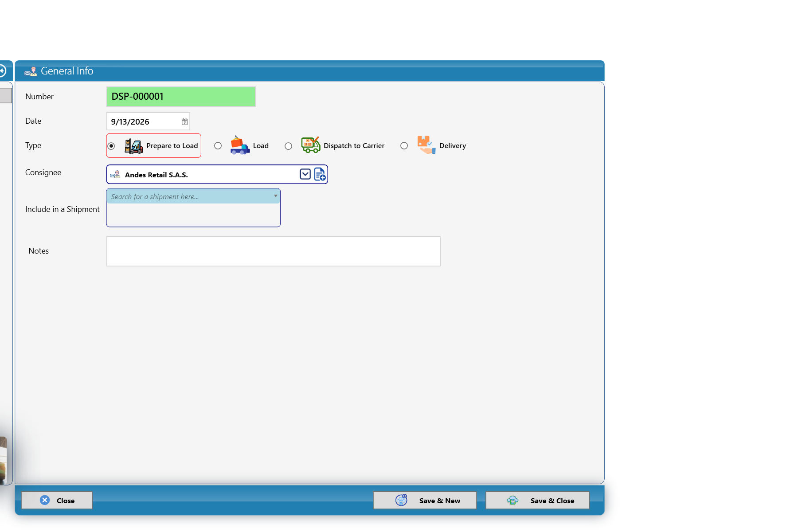This screenshot has width=798, height=532.
Task: Expand the Consignee dropdown chevron
Action: point(305,174)
